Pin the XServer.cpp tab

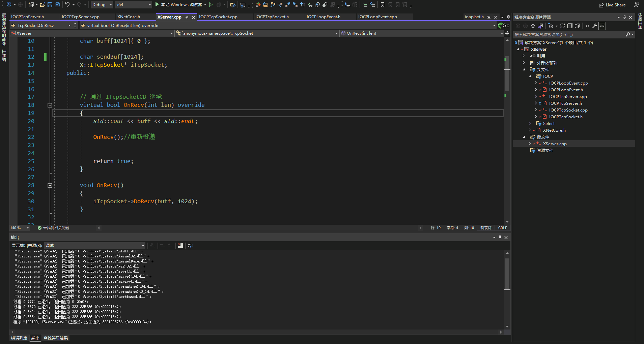187,17
